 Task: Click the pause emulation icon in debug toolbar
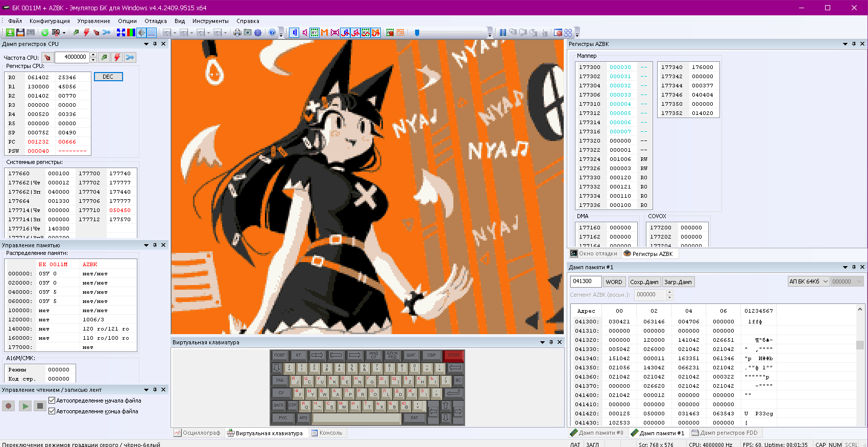[503, 32]
